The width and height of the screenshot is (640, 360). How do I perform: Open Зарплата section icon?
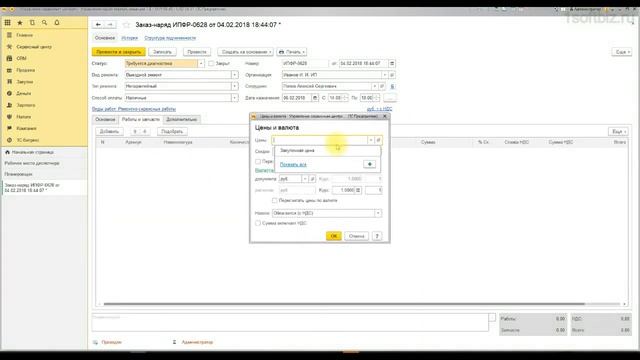click(x=9, y=105)
